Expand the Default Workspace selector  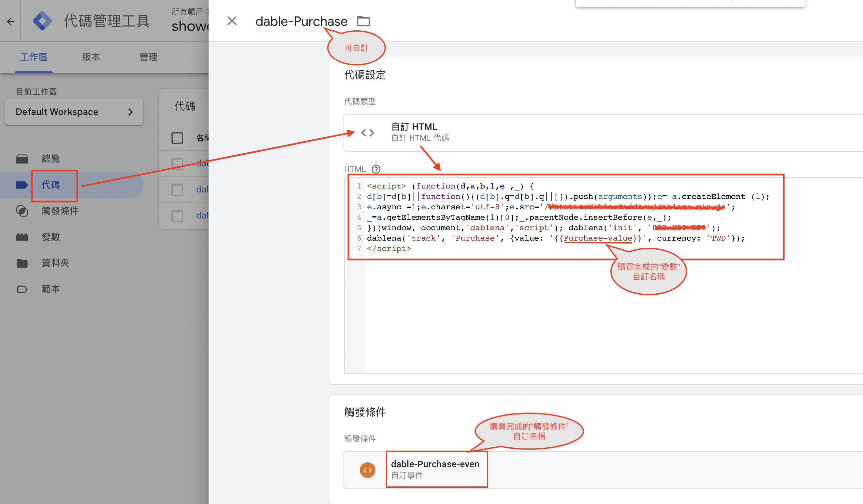74,112
